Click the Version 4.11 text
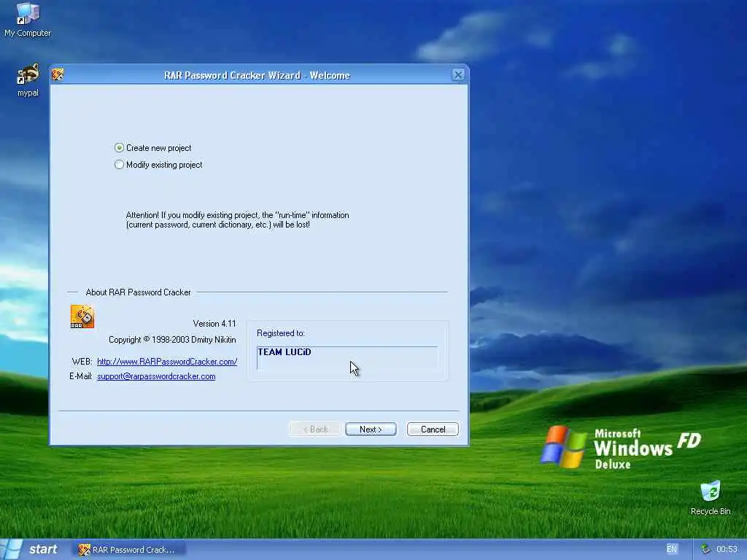This screenshot has width=747, height=560. click(x=214, y=324)
